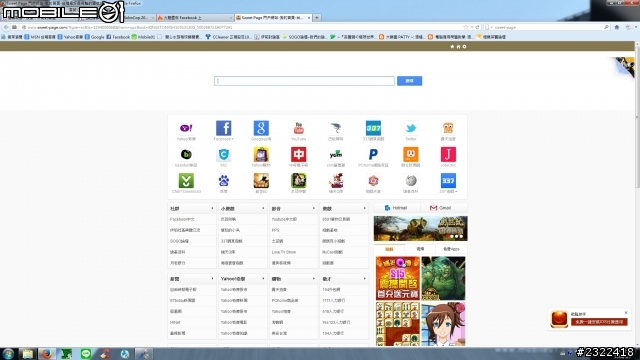Click red button in bottom-right popup
Screen dimensions: 640x360
[599, 322]
